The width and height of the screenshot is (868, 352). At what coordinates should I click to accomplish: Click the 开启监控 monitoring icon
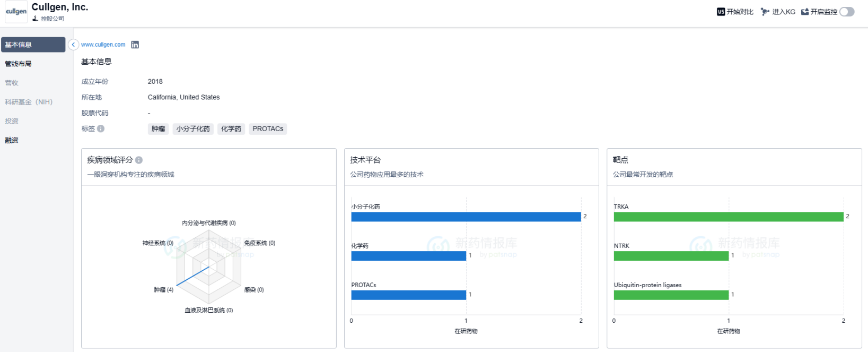pos(805,12)
